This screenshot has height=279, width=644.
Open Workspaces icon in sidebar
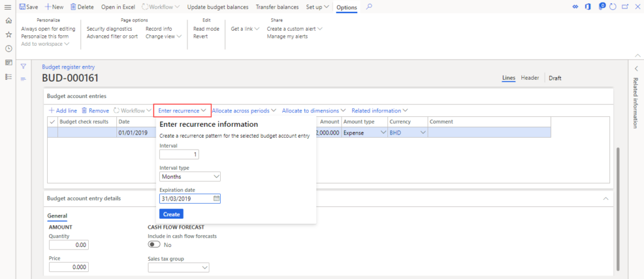[x=8, y=62]
